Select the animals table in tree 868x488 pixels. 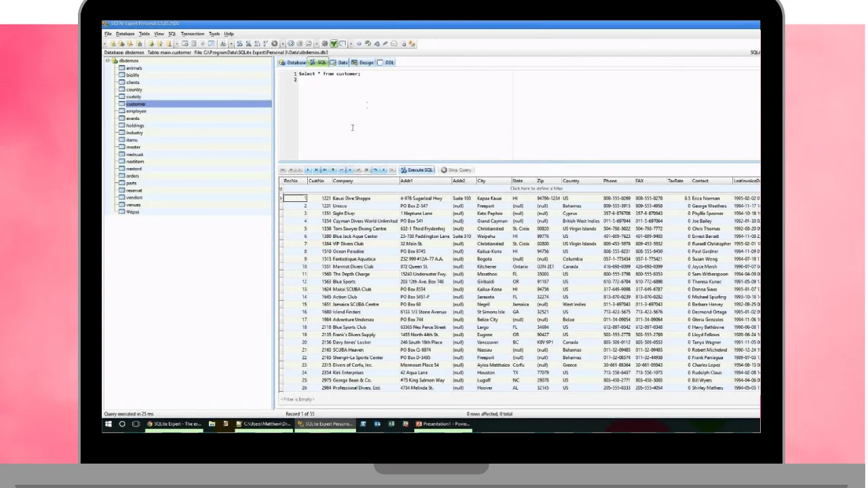pos(134,68)
